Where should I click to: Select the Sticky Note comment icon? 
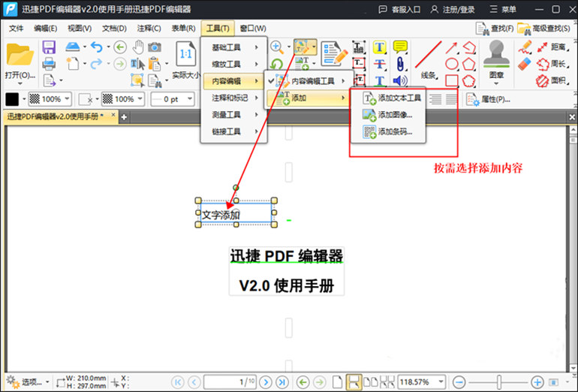[x=400, y=47]
